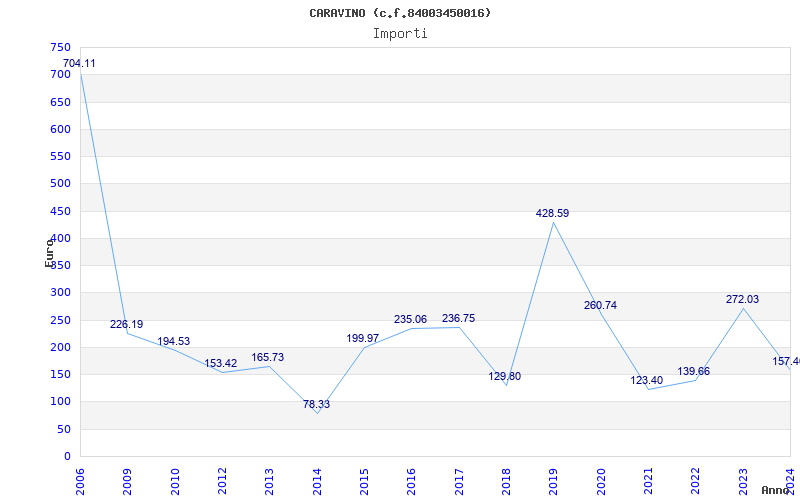Click the 2006 x-axis year label

point(80,482)
